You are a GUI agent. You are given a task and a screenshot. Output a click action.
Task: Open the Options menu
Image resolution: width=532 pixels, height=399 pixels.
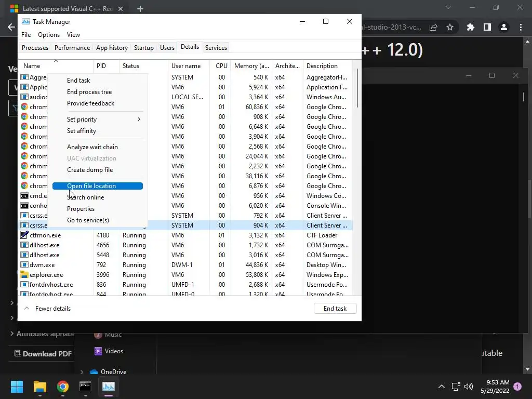[x=49, y=35]
